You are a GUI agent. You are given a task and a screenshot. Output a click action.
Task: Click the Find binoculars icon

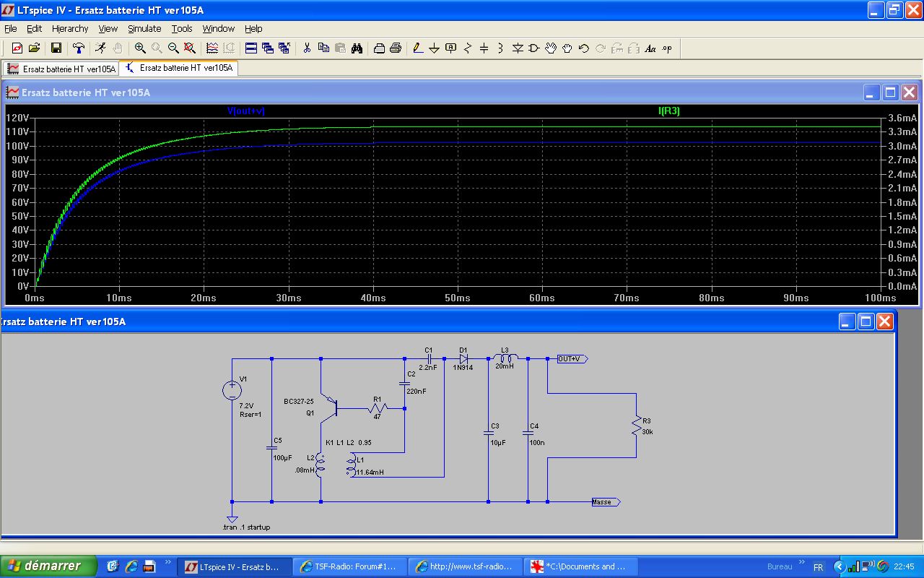pyautogui.click(x=357, y=48)
